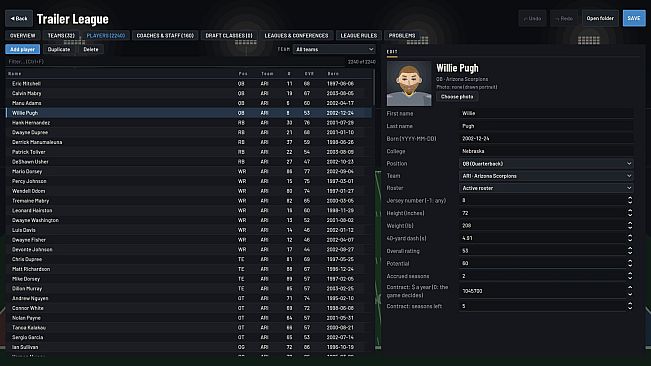
Task: Open the Coaches & Staff tab
Action: pyautogui.click(x=165, y=36)
